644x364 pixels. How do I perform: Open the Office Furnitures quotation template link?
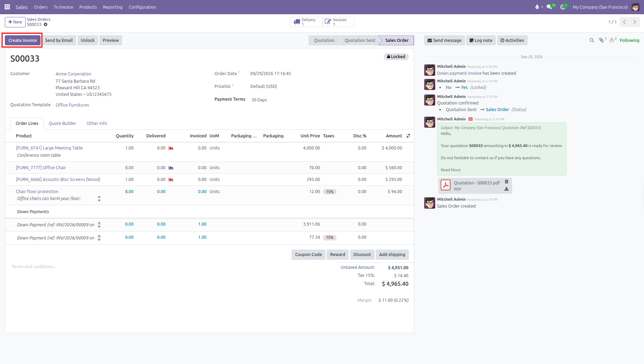tap(72, 105)
